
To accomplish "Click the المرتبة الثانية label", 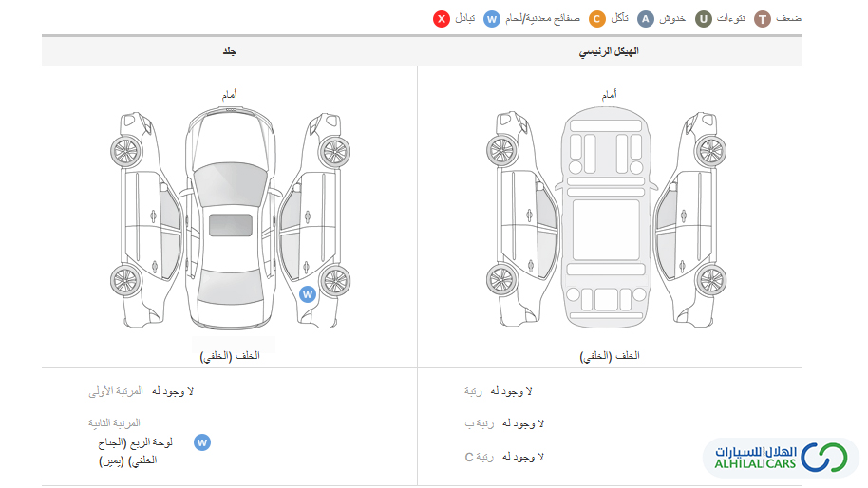I will click(114, 423).
